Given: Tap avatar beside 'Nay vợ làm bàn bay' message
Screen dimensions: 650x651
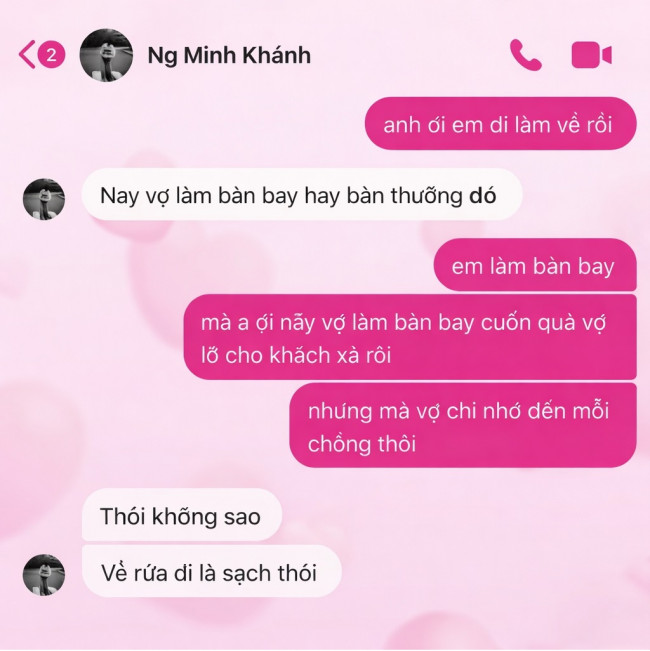Looking at the screenshot, I should click(44, 199).
